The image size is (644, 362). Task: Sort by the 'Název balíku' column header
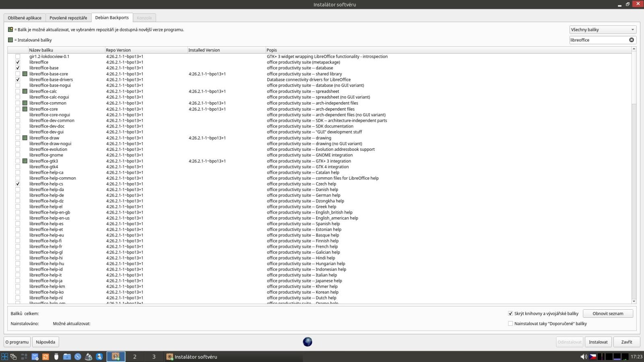click(66, 50)
